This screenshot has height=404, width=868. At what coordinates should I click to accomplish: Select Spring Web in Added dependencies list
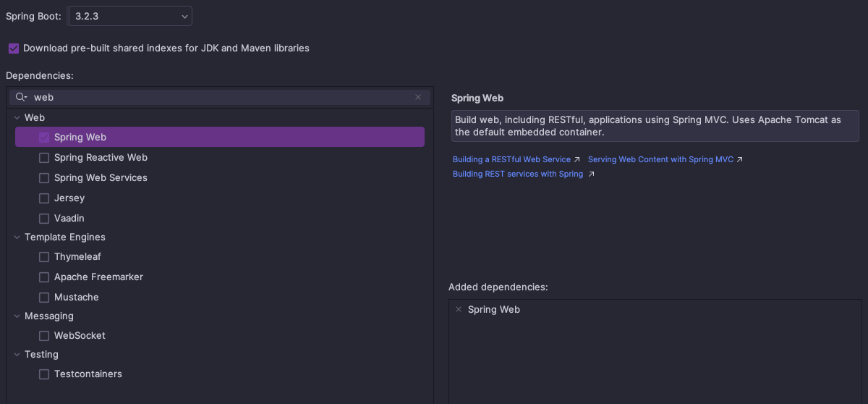tap(494, 309)
